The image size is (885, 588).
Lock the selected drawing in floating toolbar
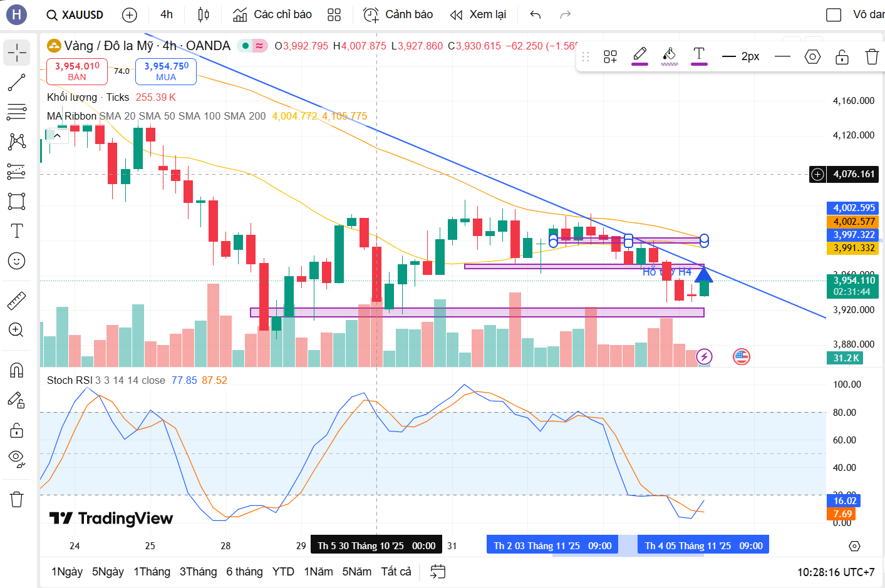click(x=842, y=57)
